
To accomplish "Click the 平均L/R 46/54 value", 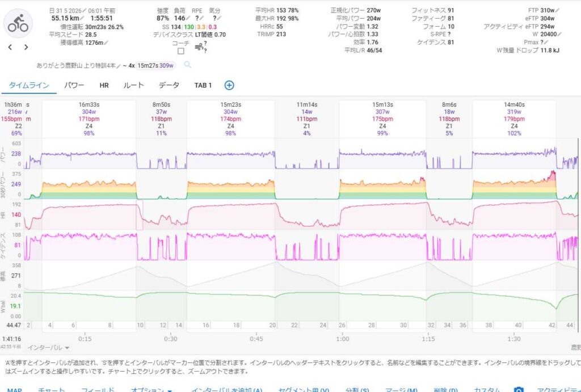I will (374, 50).
